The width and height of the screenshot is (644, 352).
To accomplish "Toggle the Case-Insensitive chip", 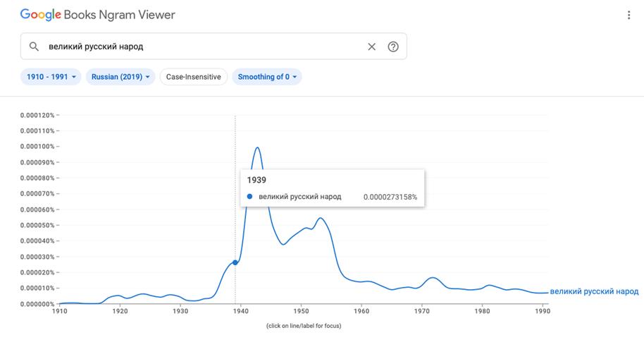I will click(194, 77).
